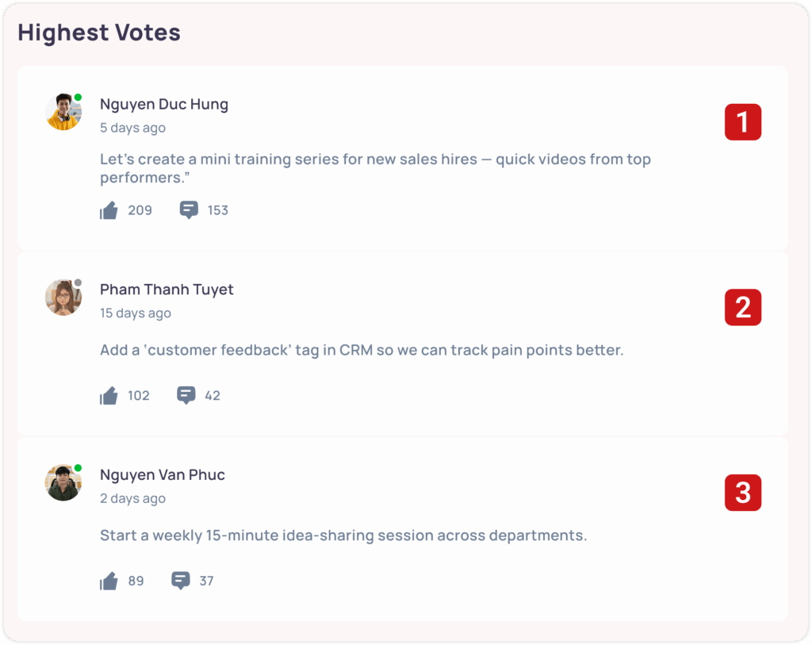
Task: Open comments icon on Nguyen Van Phuc's post
Action: pyautogui.click(x=181, y=581)
